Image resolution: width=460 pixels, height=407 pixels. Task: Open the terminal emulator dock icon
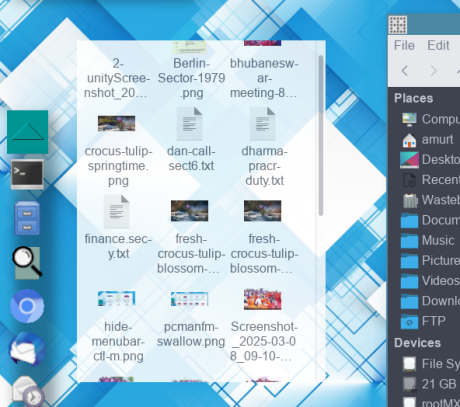[27, 174]
